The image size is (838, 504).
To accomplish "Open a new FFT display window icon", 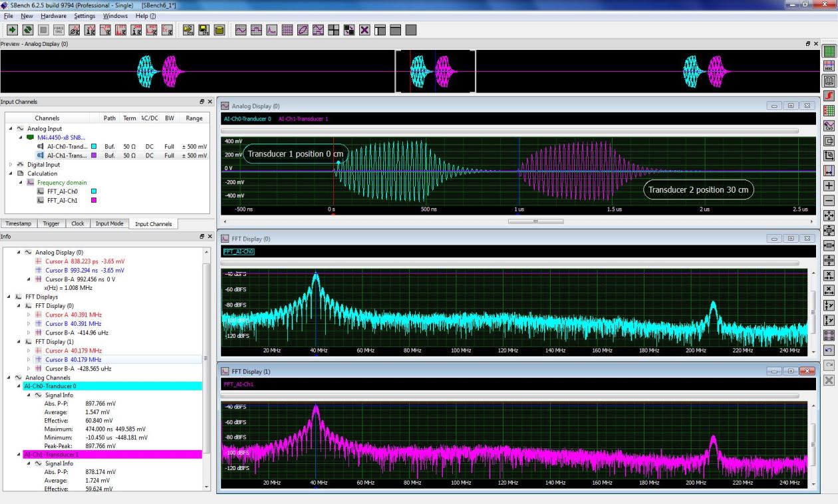I will pos(271,30).
